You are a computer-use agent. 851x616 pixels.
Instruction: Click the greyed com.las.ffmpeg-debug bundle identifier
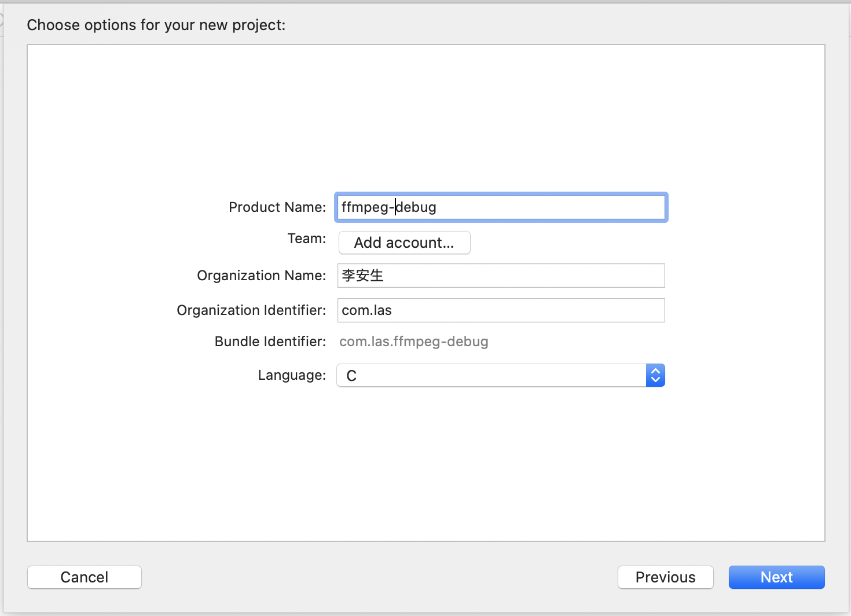tap(413, 342)
